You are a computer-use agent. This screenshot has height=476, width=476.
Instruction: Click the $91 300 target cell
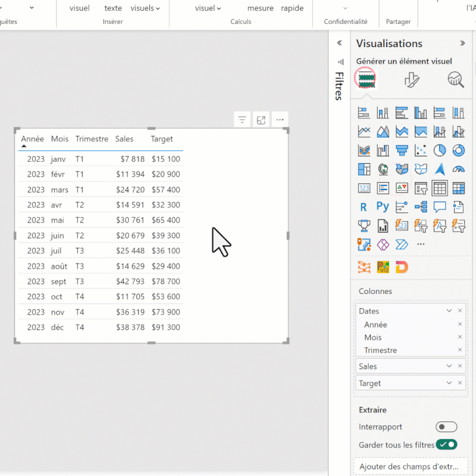click(x=166, y=327)
